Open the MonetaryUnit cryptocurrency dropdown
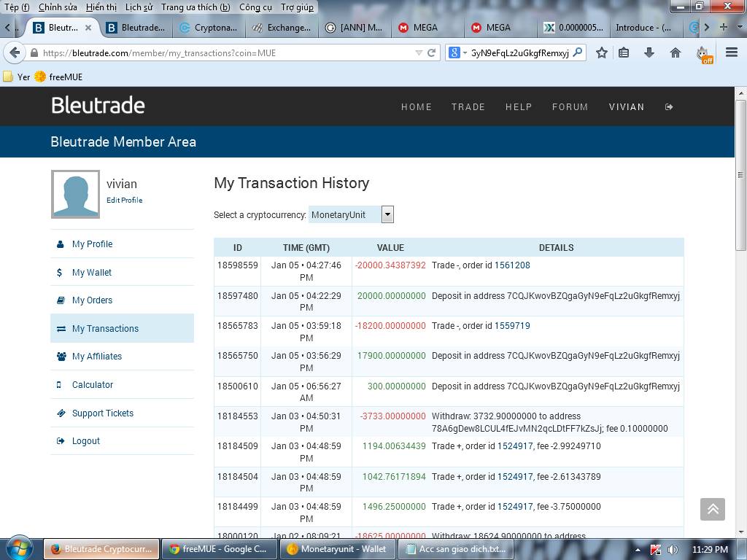 click(351, 215)
